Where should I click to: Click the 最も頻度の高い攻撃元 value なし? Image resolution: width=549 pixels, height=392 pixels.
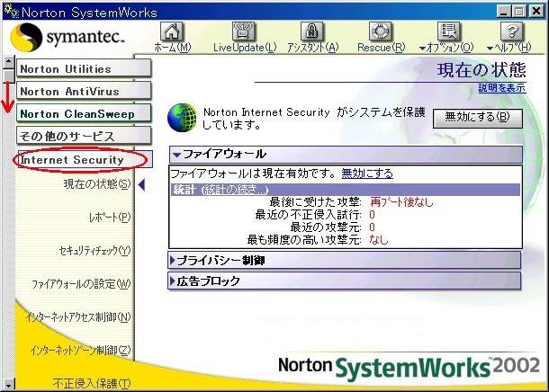pyautogui.click(x=379, y=240)
